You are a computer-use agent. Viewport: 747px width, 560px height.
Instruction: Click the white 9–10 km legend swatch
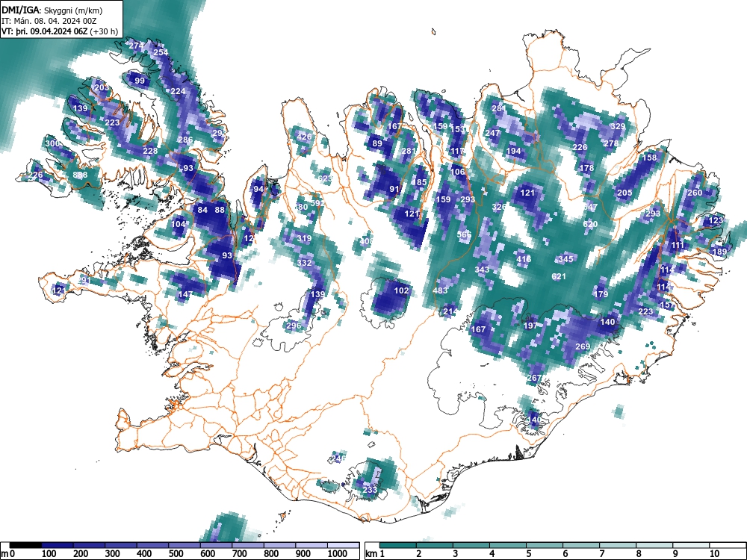click(x=692, y=545)
